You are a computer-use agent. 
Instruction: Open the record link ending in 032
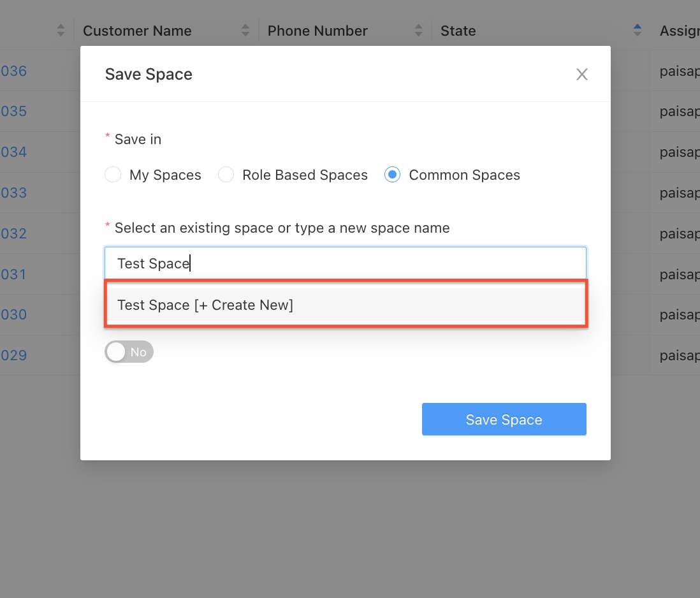[x=13, y=233]
